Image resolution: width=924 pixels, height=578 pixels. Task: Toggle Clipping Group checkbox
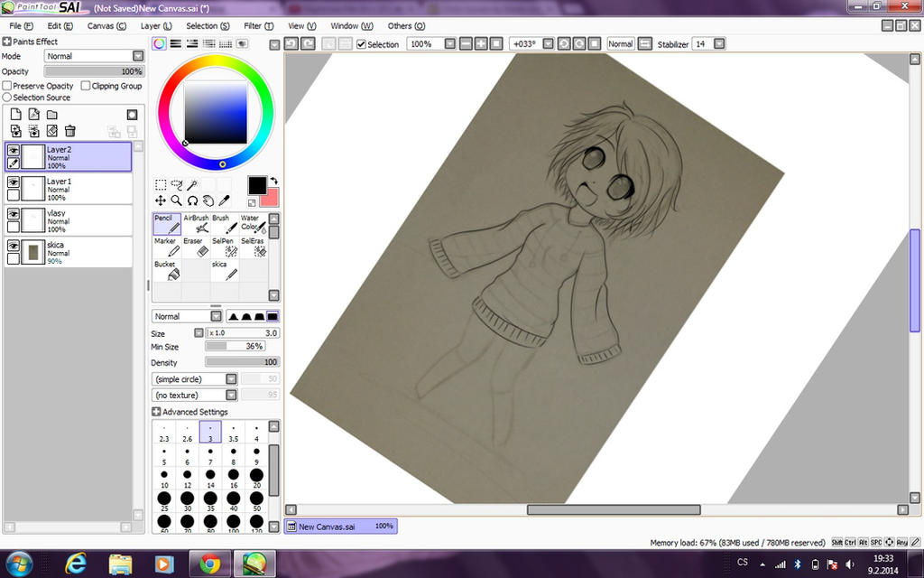tap(86, 86)
